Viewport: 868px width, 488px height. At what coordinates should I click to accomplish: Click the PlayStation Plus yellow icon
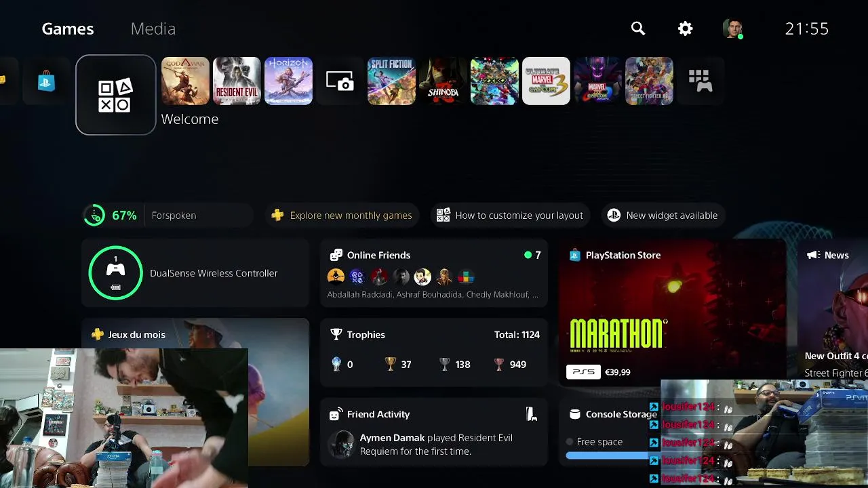(277, 216)
